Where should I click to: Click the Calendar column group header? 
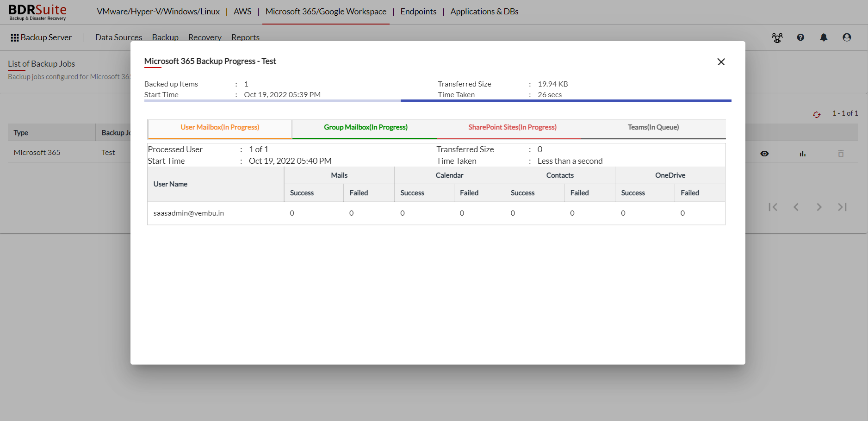coord(449,175)
